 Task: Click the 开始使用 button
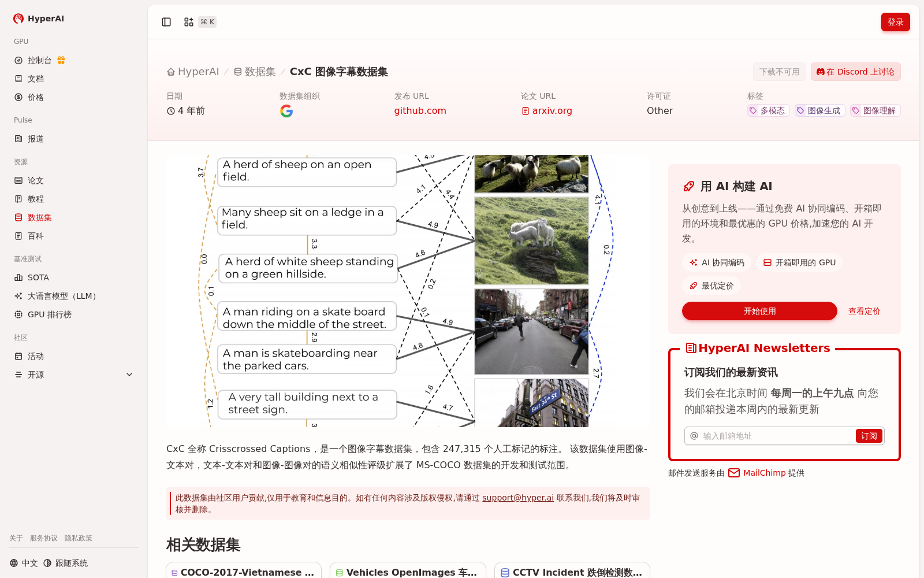[759, 311]
